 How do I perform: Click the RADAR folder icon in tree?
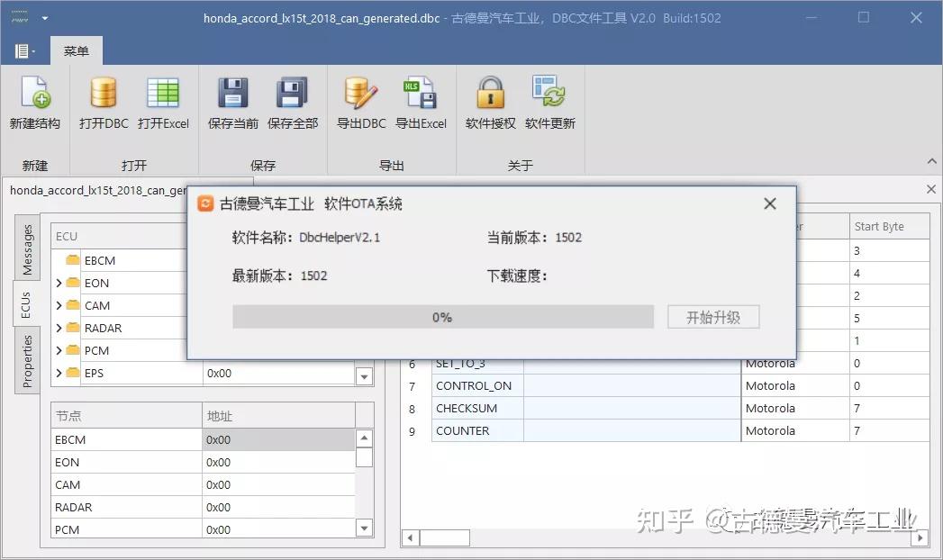pyautogui.click(x=73, y=328)
